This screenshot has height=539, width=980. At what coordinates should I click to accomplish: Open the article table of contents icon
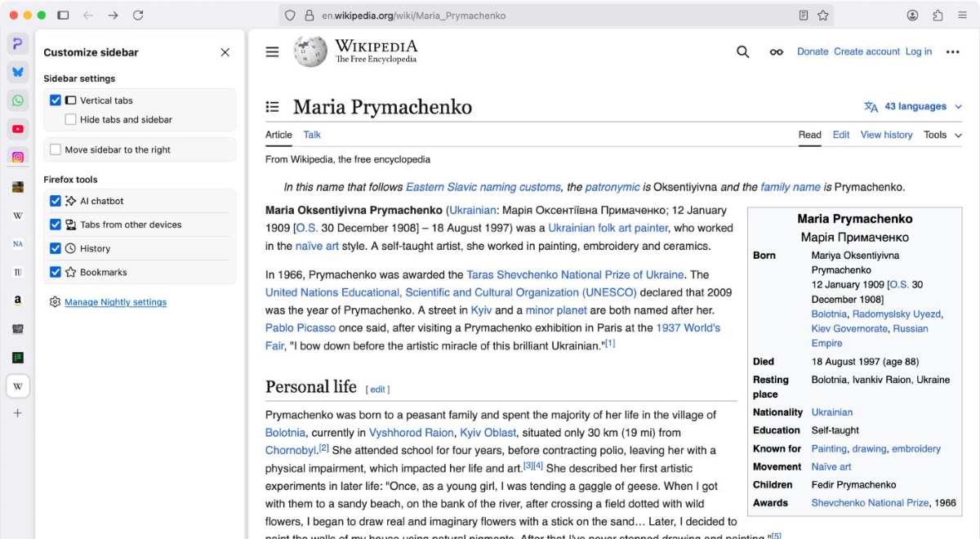pyautogui.click(x=272, y=106)
